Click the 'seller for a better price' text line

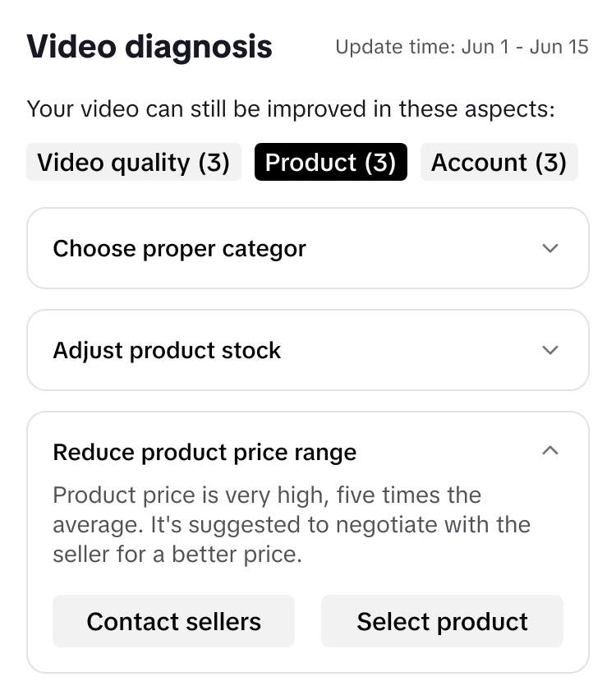point(177,555)
